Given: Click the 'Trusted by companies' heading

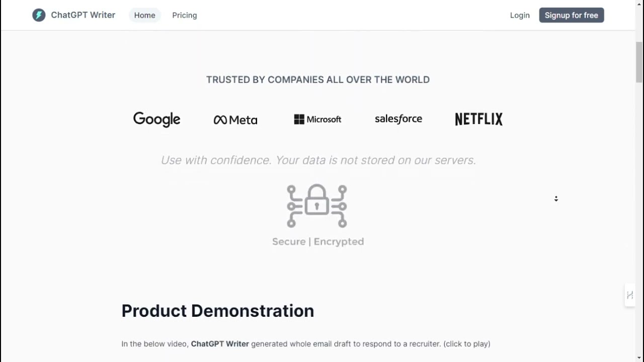Looking at the screenshot, I should click(318, 79).
